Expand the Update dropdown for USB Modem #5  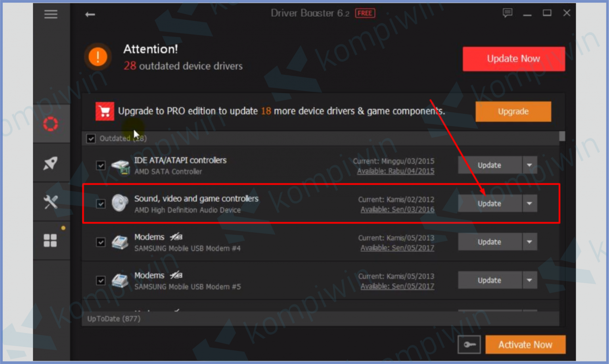coord(529,280)
